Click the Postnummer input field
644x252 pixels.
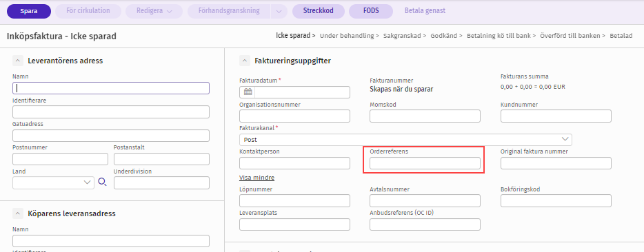click(x=61, y=159)
